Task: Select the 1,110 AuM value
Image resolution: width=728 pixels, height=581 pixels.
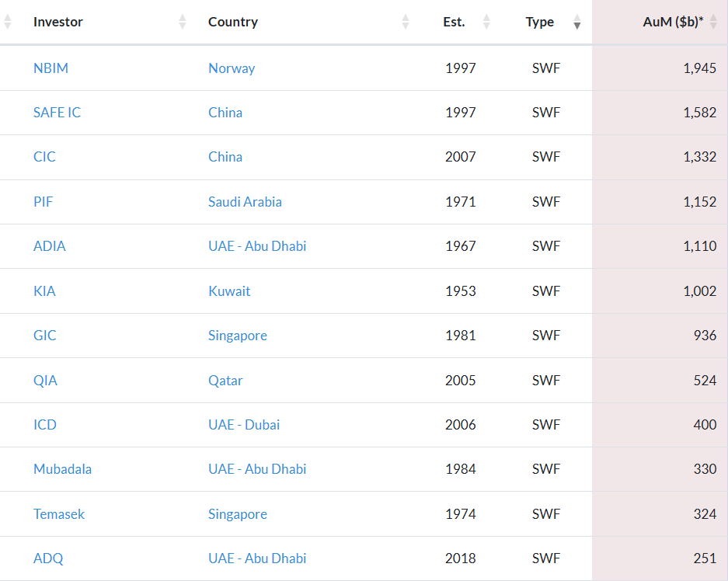Action: pos(700,246)
